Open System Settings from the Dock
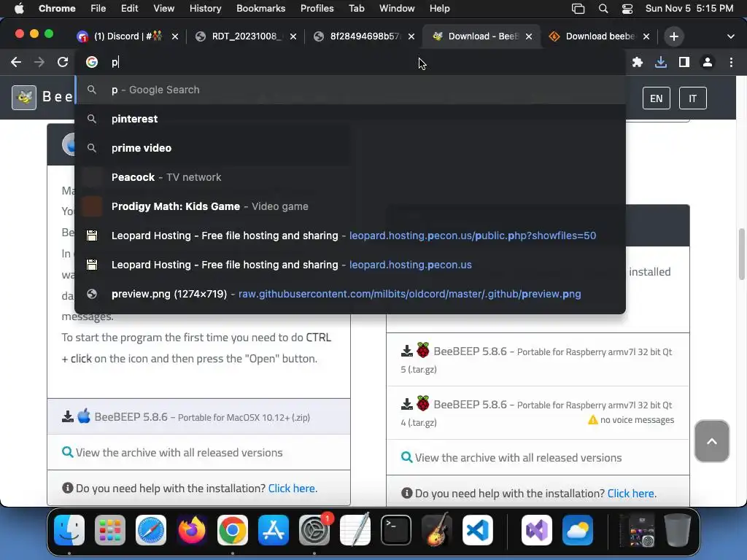The height and width of the screenshot is (560, 747). pos(314,530)
